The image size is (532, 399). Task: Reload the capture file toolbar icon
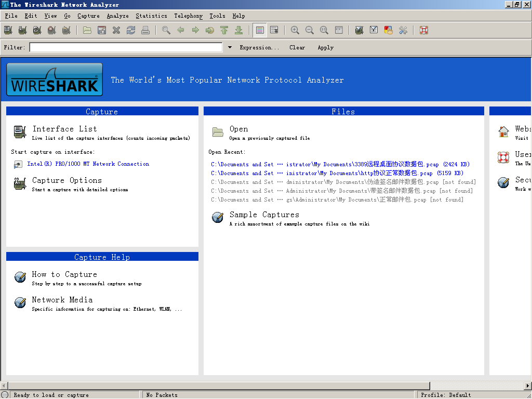[x=131, y=30]
